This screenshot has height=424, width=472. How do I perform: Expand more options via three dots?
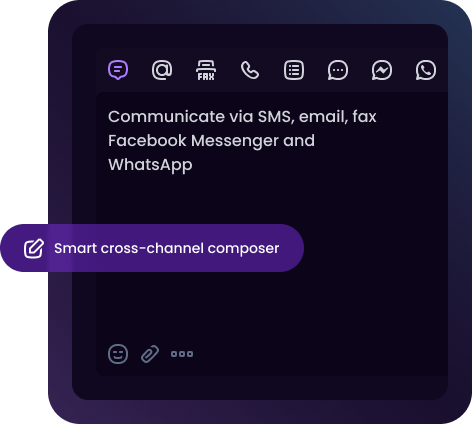point(182,354)
